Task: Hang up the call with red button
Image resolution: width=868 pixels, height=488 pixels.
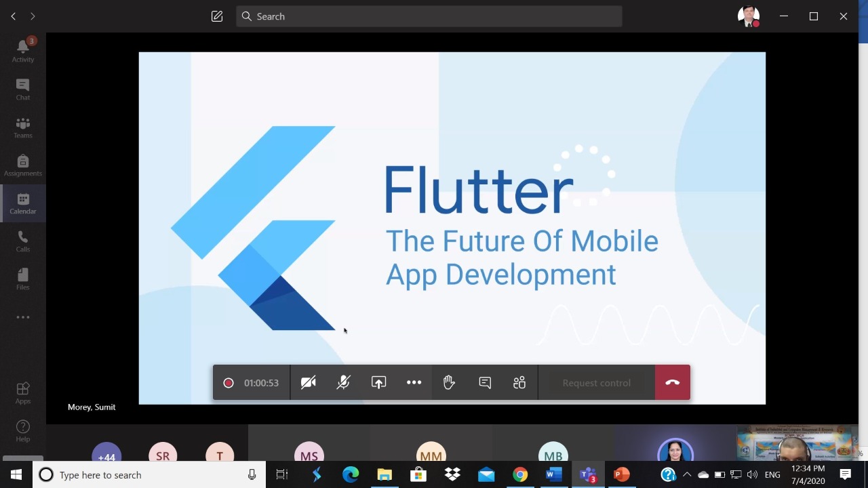Action: 672,383
